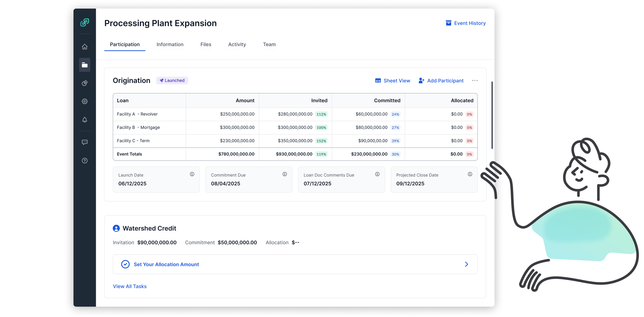Switch to Sheet View

pos(393,81)
